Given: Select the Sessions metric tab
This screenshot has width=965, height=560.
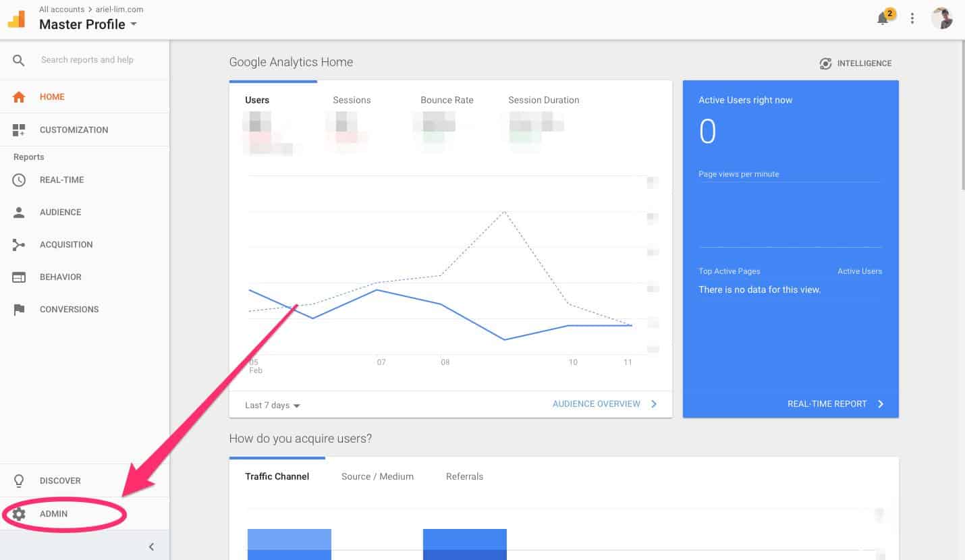Looking at the screenshot, I should (x=352, y=100).
